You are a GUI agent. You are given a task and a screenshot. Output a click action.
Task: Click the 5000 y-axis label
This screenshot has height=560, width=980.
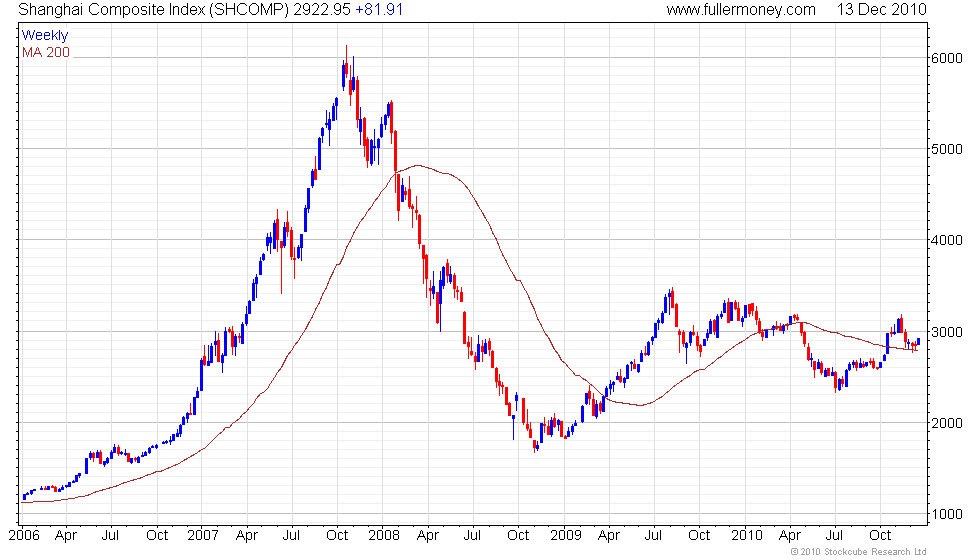(947, 149)
